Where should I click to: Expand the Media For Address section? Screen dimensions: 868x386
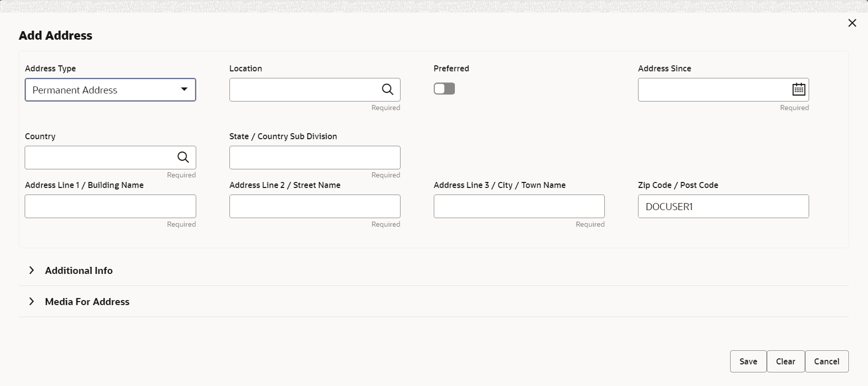32,302
